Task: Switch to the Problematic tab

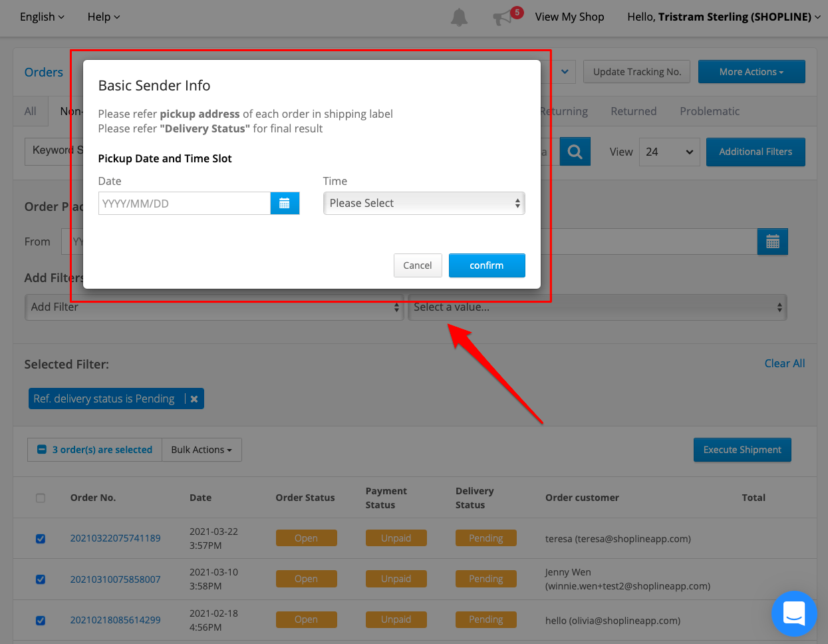Action: [x=710, y=111]
